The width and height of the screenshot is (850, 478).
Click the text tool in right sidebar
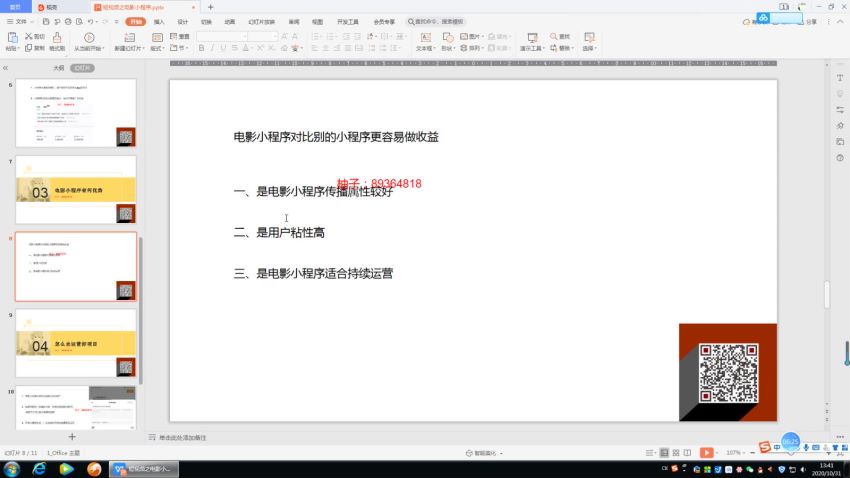point(840,78)
